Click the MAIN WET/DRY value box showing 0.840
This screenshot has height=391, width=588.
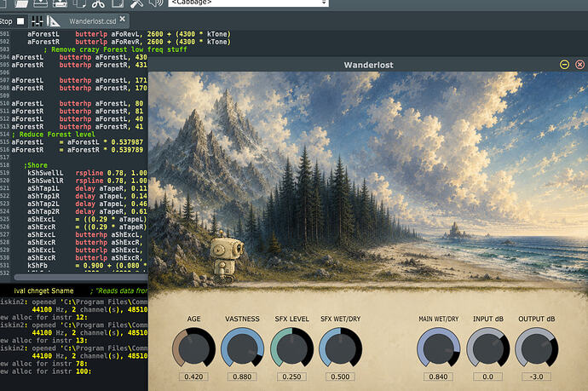click(x=438, y=377)
